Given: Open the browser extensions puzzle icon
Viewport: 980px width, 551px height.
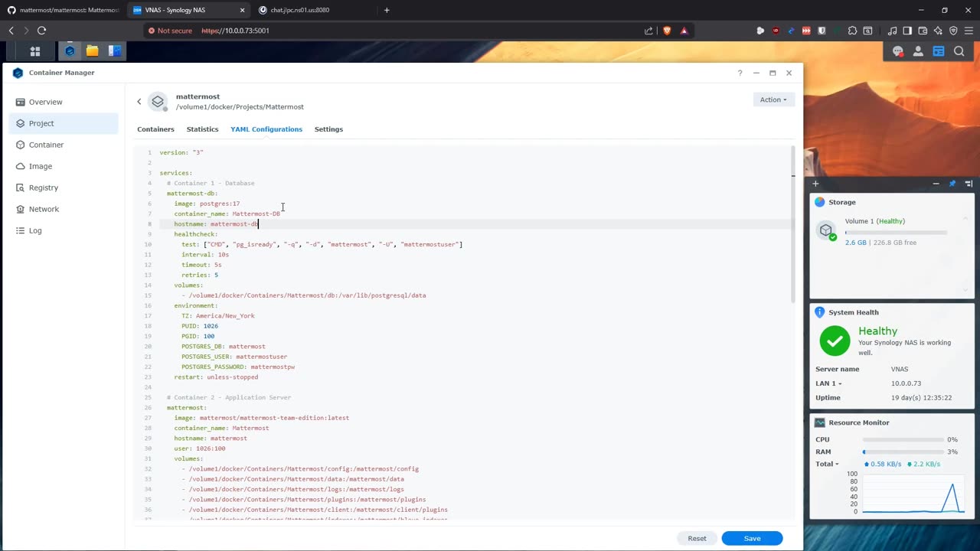Looking at the screenshot, I should 852,31.
